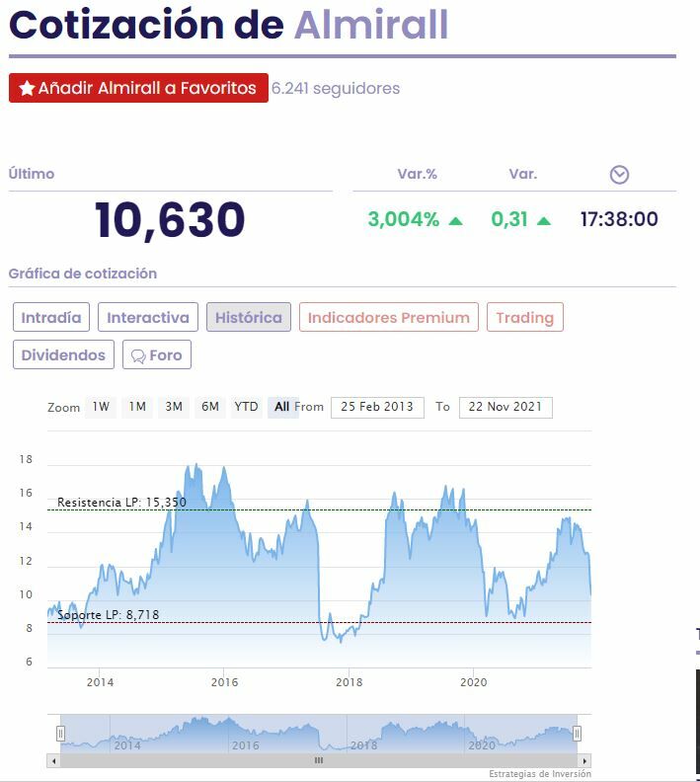This screenshot has height=782, width=700.
Task: Click the 3,004% variation value
Action: tap(404, 219)
